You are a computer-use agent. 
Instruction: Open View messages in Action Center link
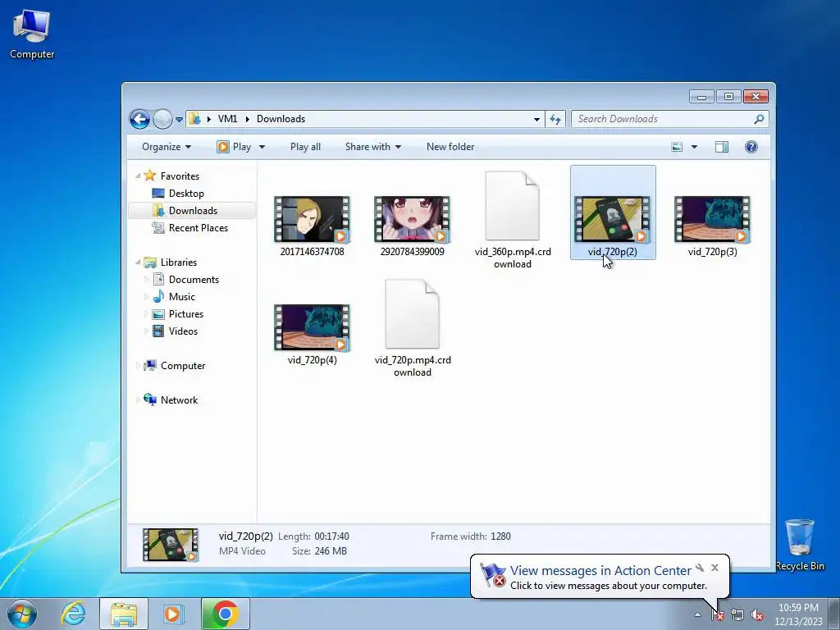pos(600,571)
